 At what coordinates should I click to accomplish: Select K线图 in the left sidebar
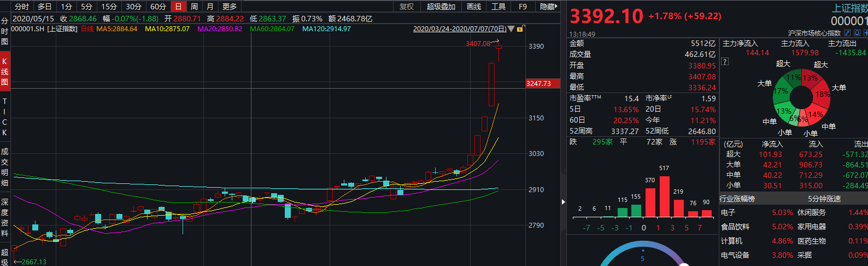point(5,72)
